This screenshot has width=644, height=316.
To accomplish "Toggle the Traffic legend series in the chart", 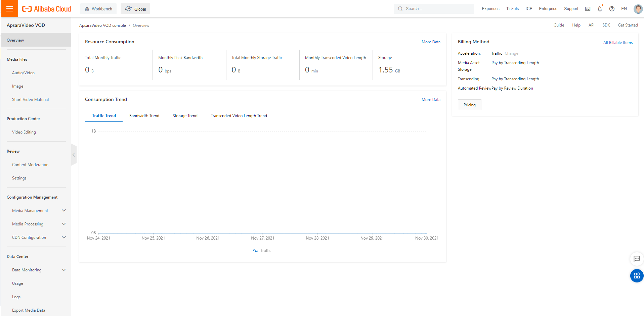I will [x=262, y=251].
